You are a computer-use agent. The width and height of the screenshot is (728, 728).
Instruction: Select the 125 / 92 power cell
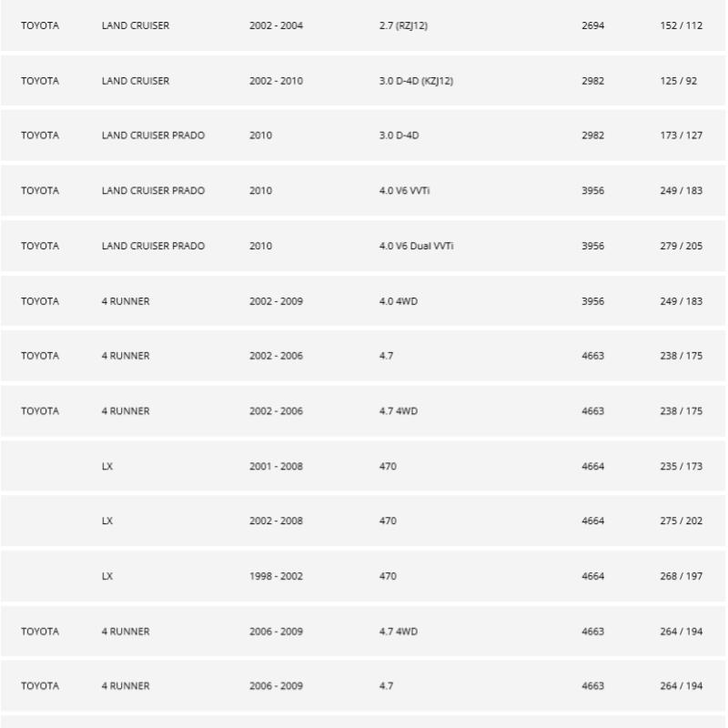[x=678, y=81]
